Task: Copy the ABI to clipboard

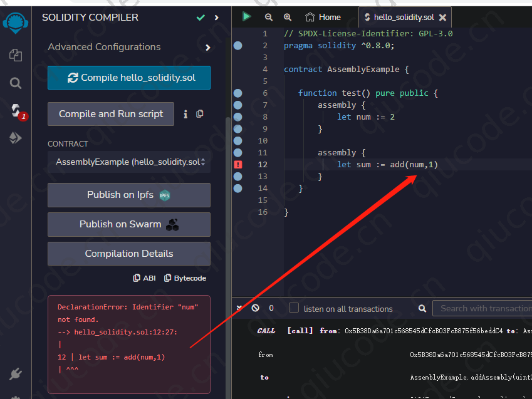Action: tap(144, 278)
